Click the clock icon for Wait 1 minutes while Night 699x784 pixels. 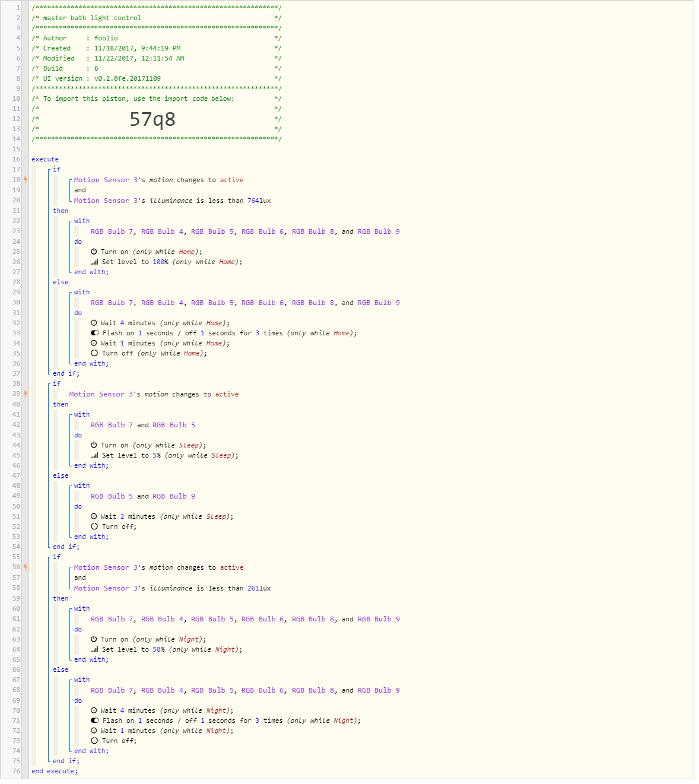click(x=94, y=731)
